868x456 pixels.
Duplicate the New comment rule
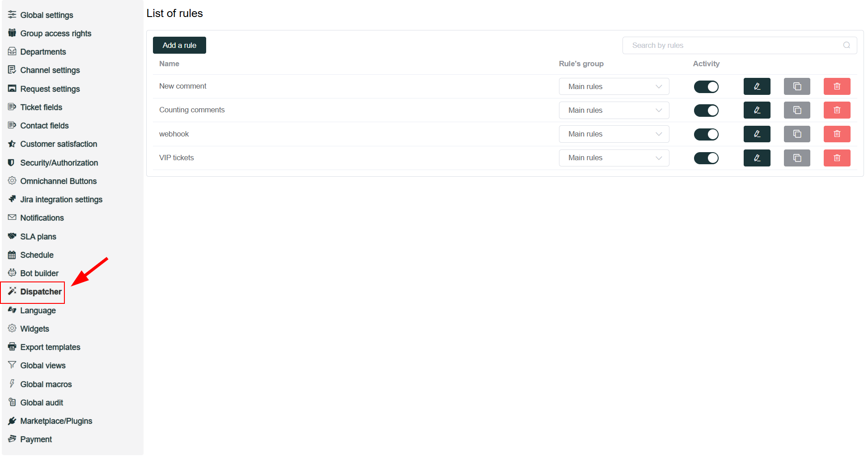point(797,86)
